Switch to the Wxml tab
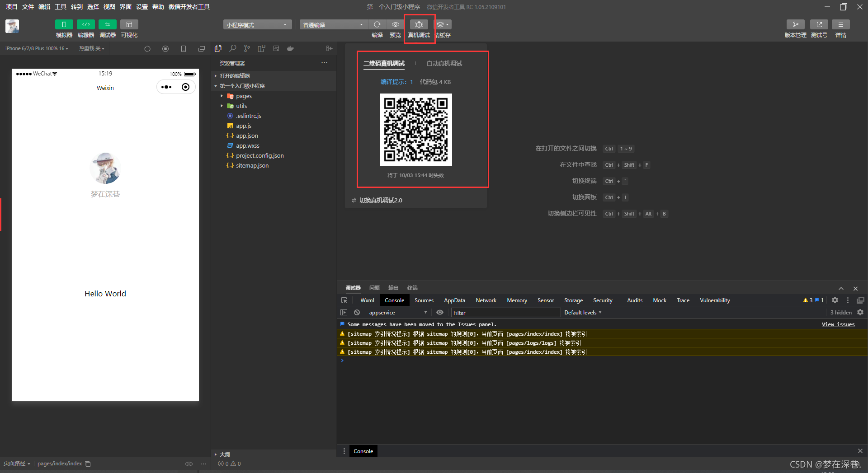The width and height of the screenshot is (868, 473). 367,300
